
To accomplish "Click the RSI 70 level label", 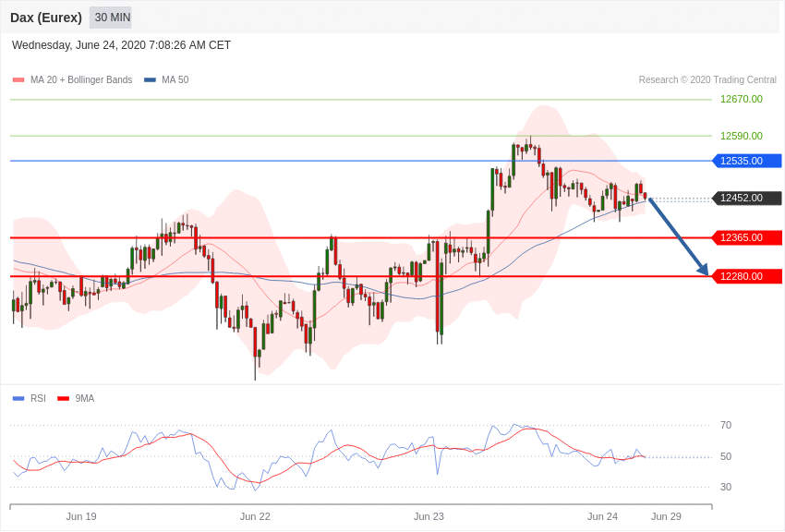I will [726, 426].
